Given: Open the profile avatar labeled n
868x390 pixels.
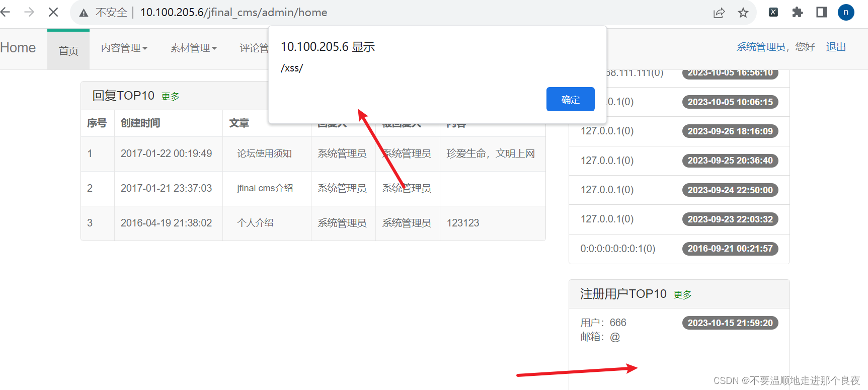Looking at the screenshot, I should 846,12.
